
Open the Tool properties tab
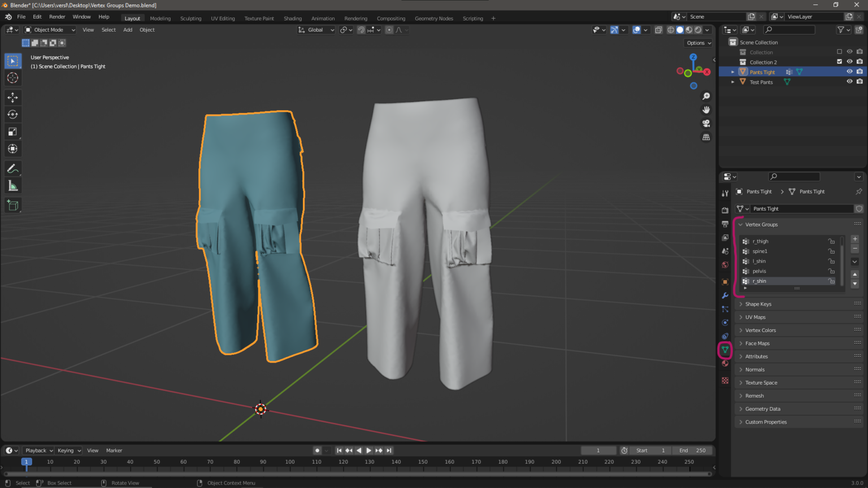click(x=725, y=193)
